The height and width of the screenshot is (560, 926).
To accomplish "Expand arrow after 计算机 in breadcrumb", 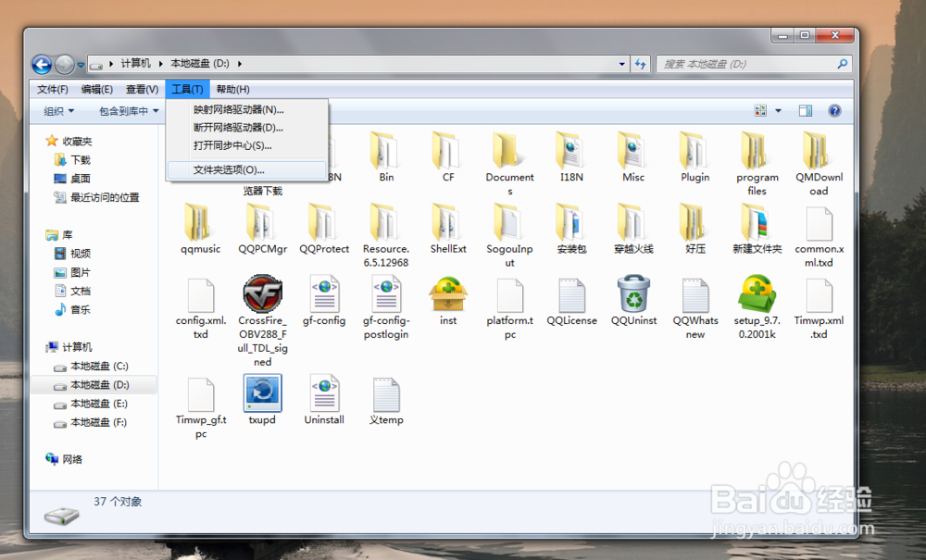I will pyautogui.click(x=160, y=63).
